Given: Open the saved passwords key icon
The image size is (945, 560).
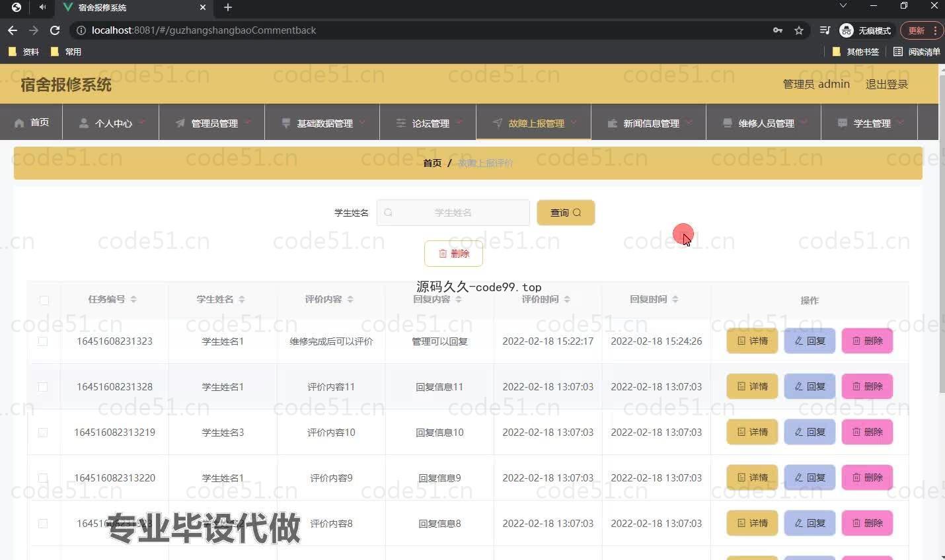Looking at the screenshot, I should click(778, 30).
